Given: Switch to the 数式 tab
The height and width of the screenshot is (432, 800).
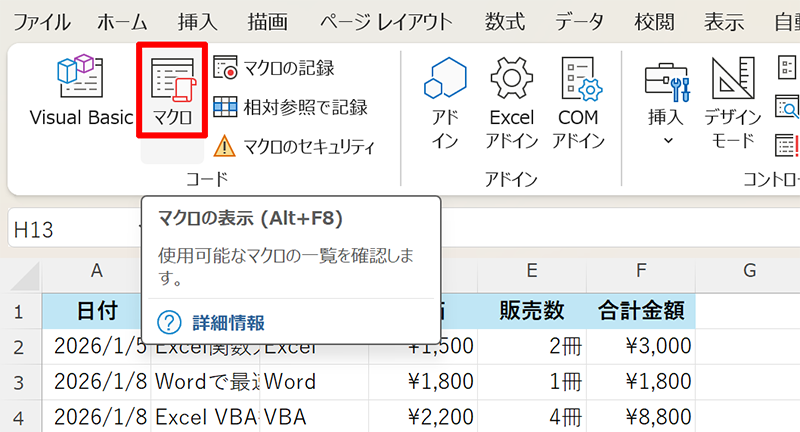Looking at the screenshot, I should (506, 22).
